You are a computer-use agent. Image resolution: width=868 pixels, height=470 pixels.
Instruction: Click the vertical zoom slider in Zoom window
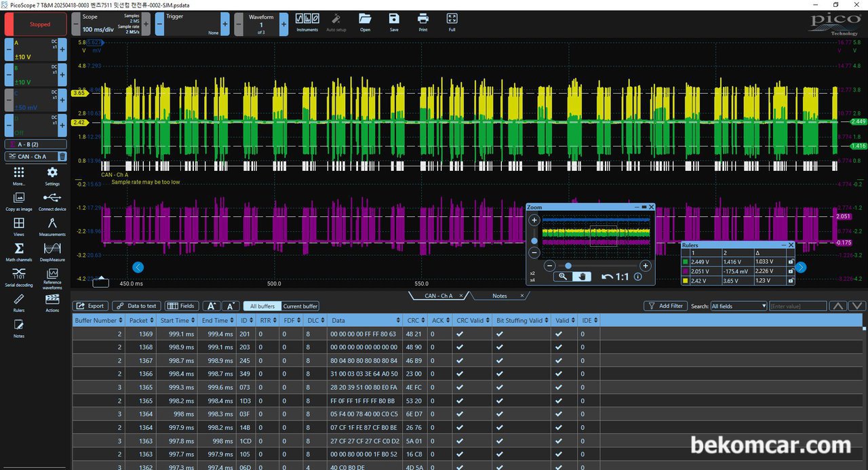(534, 241)
